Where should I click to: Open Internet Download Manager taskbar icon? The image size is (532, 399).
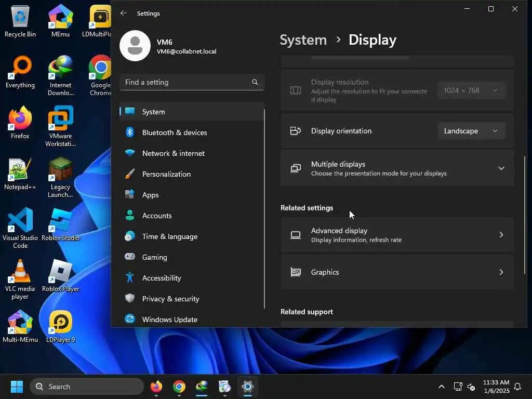(202, 387)
